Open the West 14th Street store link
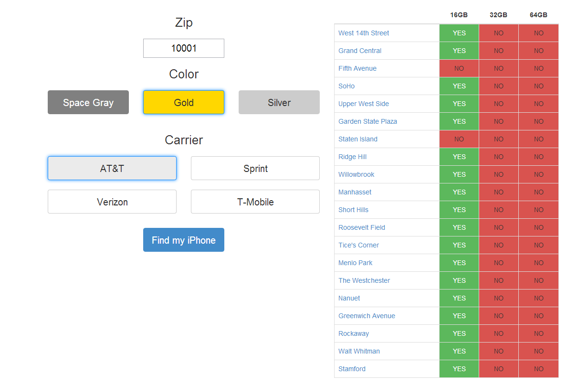 pyautogui.click(x=364, y=33)
